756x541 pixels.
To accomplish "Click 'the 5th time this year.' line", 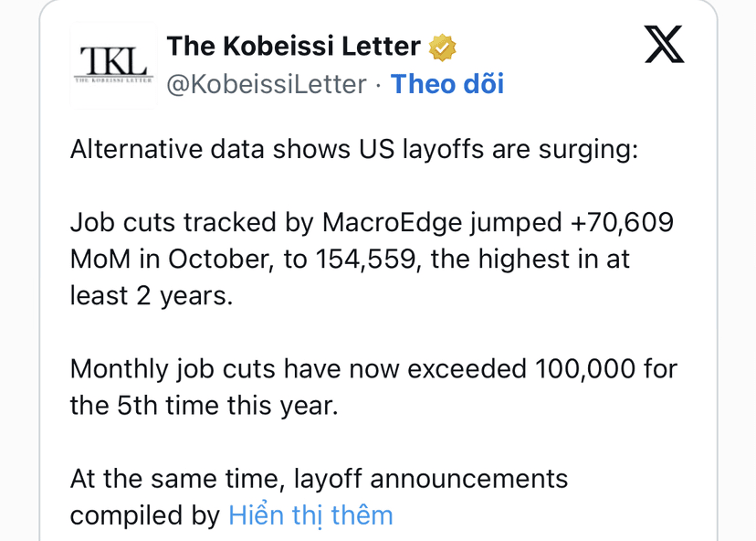I will click(204, 406).
